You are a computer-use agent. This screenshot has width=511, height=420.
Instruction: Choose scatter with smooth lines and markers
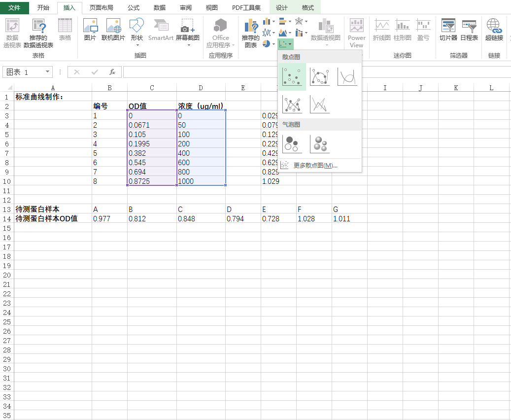(320, 77)
